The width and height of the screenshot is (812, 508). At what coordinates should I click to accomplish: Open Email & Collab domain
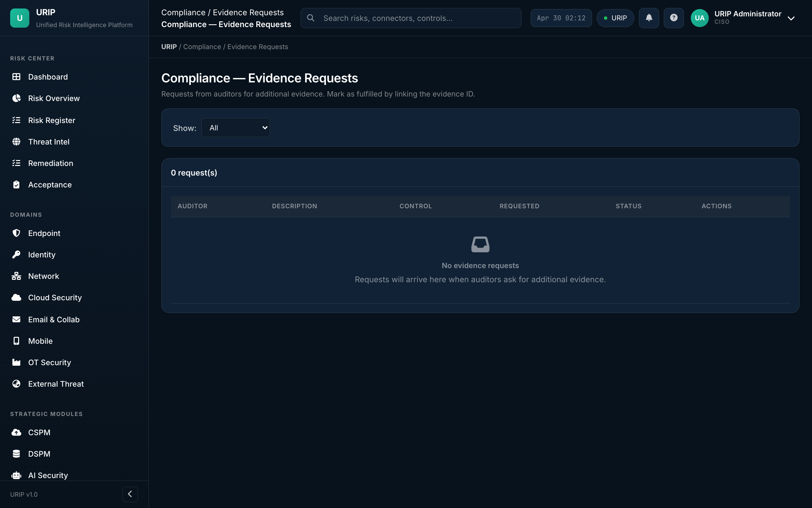pyautogui.click(x=74, y=319)
